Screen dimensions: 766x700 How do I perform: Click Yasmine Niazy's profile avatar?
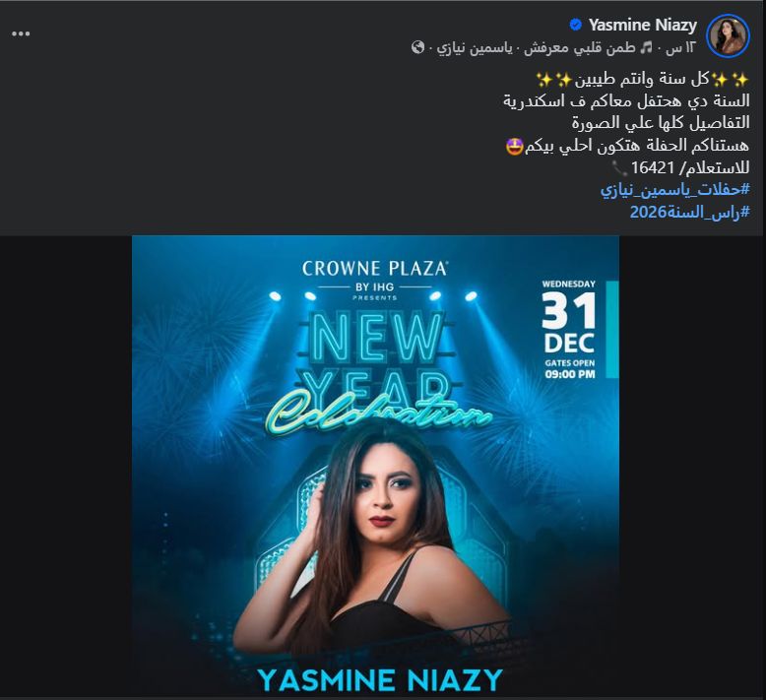(x=728, y=35)
